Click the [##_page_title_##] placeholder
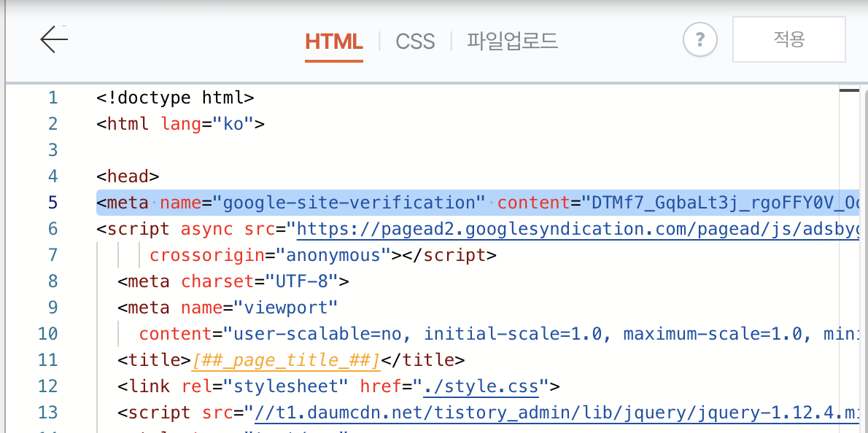The height and width of the screenshot is (433, 868). pos(286,361)
